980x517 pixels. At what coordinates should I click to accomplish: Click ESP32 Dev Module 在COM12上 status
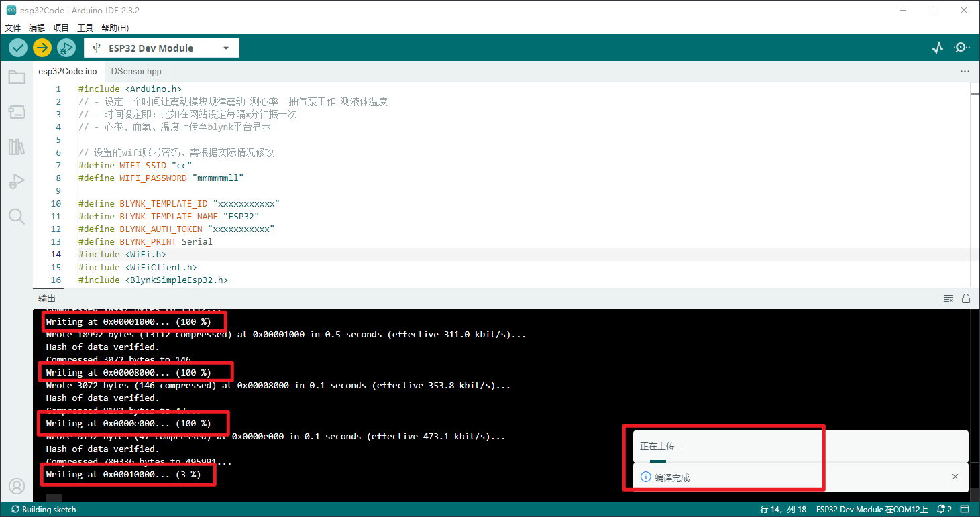pyautogui.click(x=872, y=510)
